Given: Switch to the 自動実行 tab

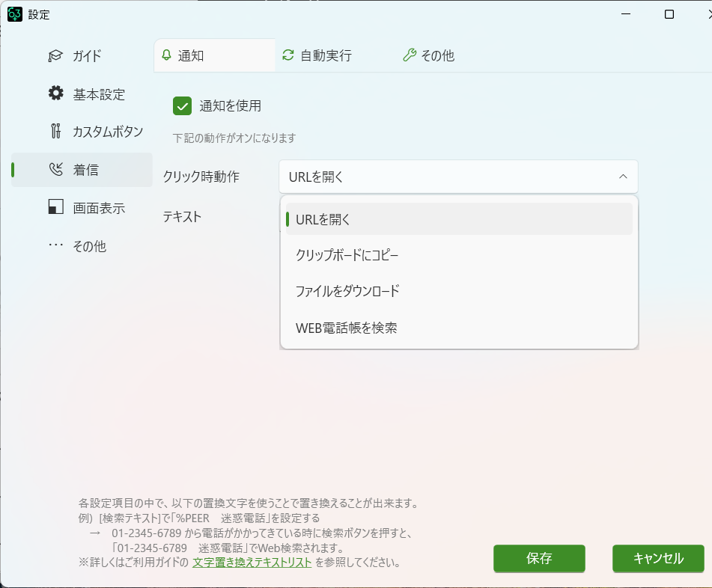Looking at the screenshot, I should (326, 55).
